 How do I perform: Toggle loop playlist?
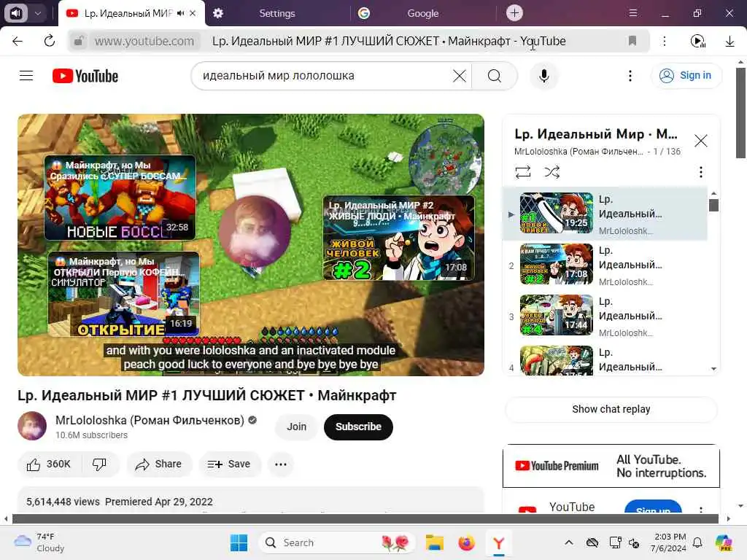[523, 171]
